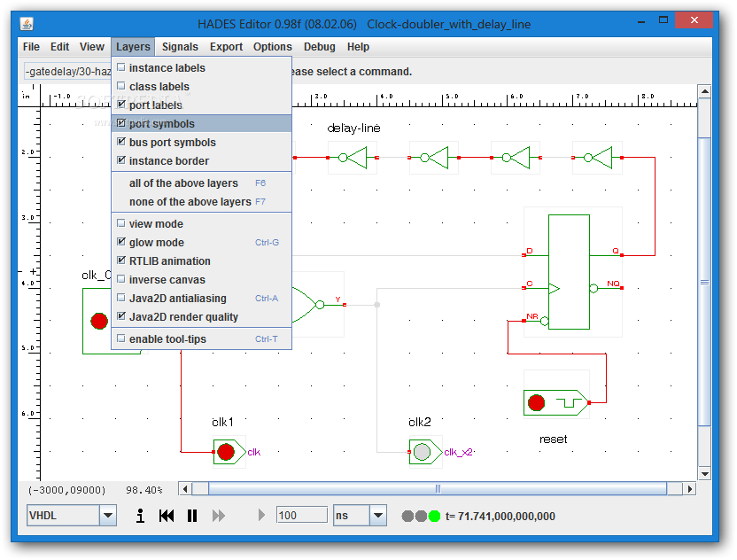Open the View menu
This screenshot has width=737, height=560.
pyautogui.click(x=91, y=47)
